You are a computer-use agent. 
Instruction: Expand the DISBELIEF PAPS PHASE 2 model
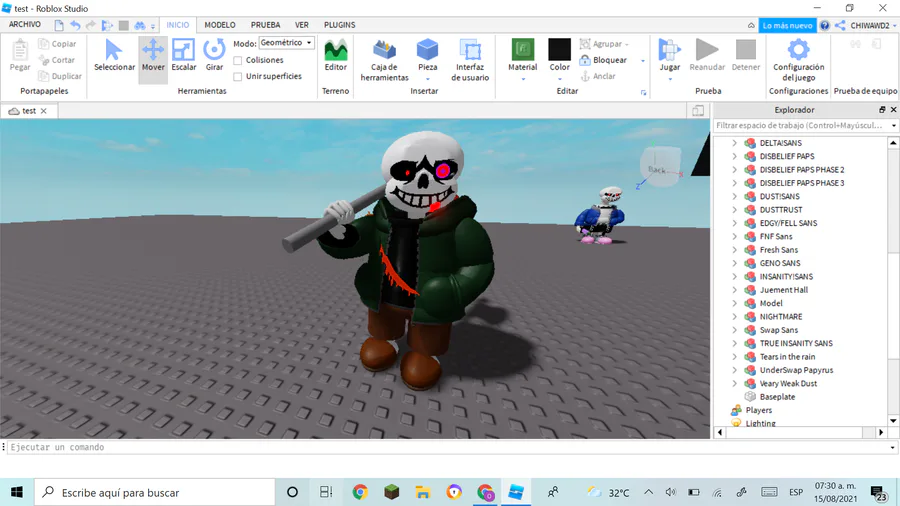click(x=734, y=170)
